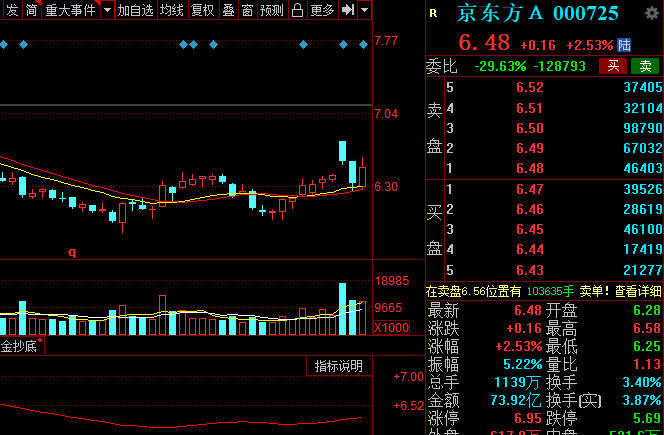664x435 pixels.
Task: Click the 委比 difference -128793
Action: coord(559,66)
